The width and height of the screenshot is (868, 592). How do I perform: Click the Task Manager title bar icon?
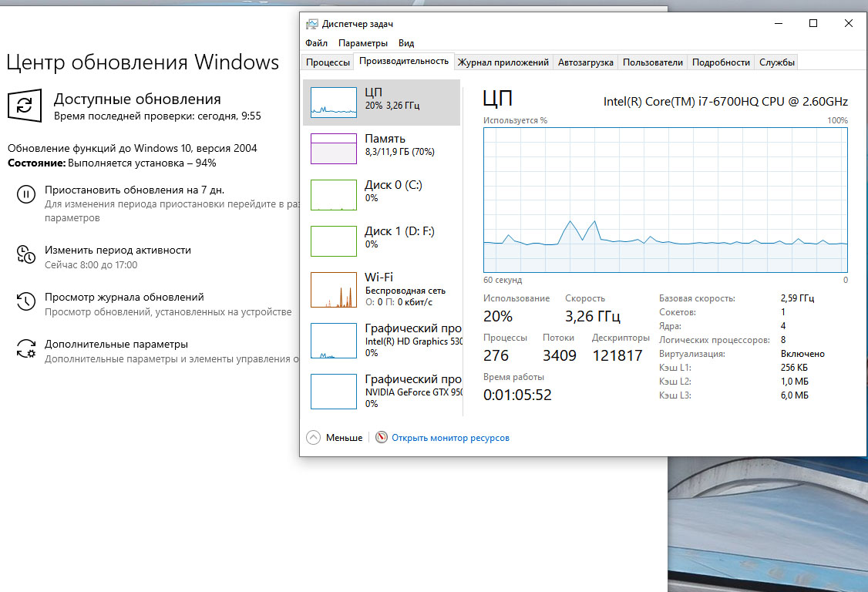pyautogui.click(x=312, y=24)
